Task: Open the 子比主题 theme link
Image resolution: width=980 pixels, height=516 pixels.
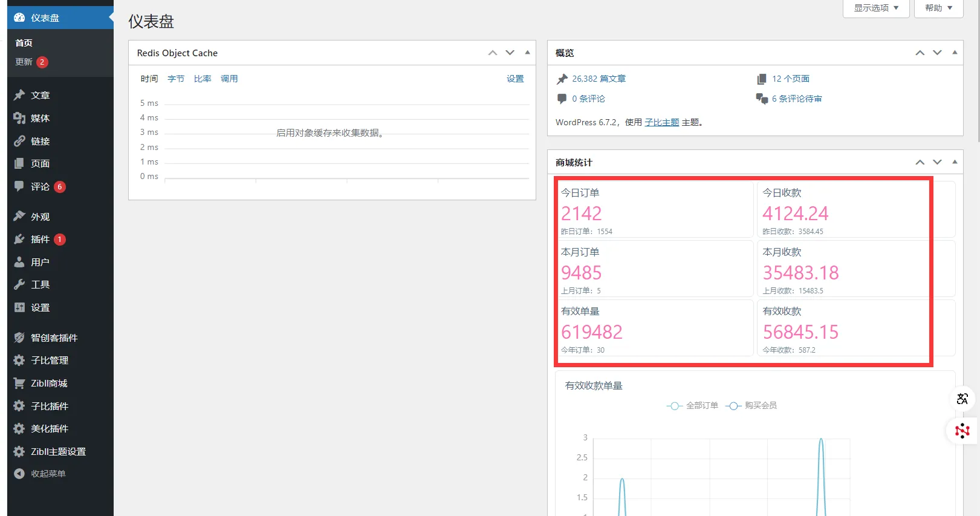Action: (x=662, y=122)
